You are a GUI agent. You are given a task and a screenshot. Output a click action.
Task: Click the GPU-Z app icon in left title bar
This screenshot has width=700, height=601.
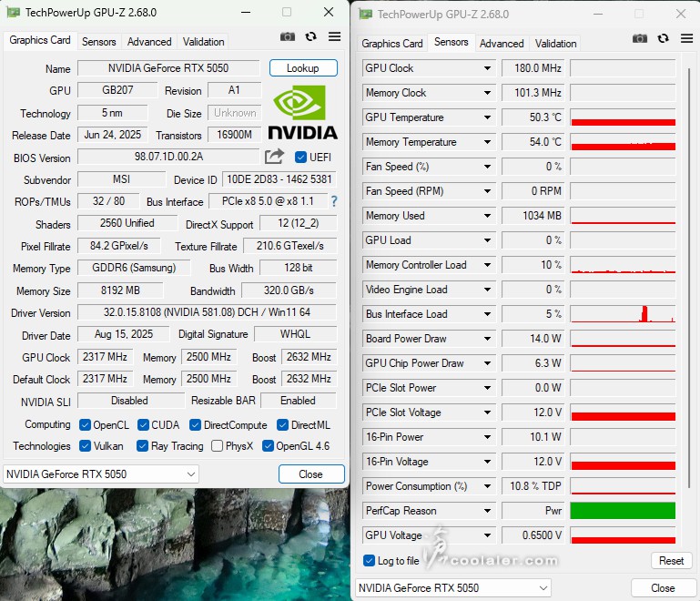[14, 13]
